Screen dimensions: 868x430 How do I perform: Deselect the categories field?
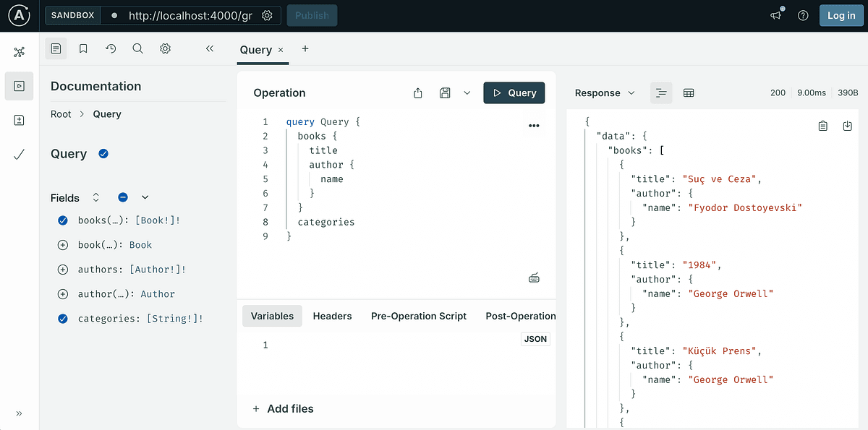(x=62, y=318)
